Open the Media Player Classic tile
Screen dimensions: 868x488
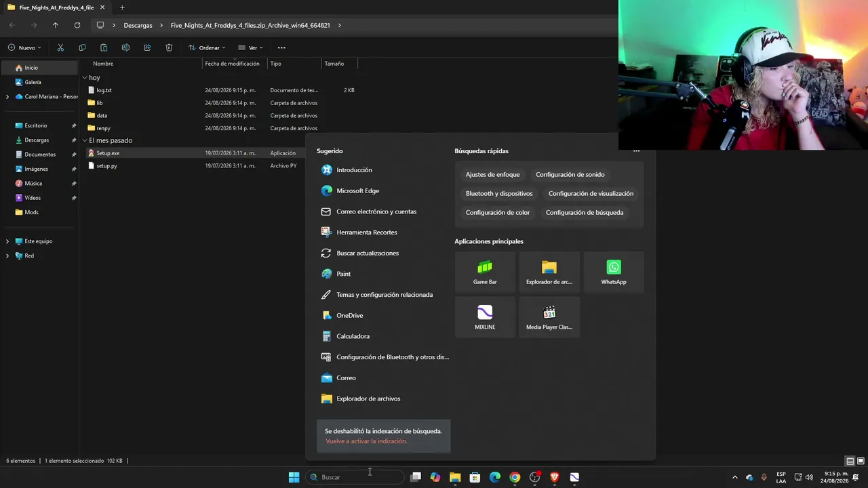[x=549, y=317]
